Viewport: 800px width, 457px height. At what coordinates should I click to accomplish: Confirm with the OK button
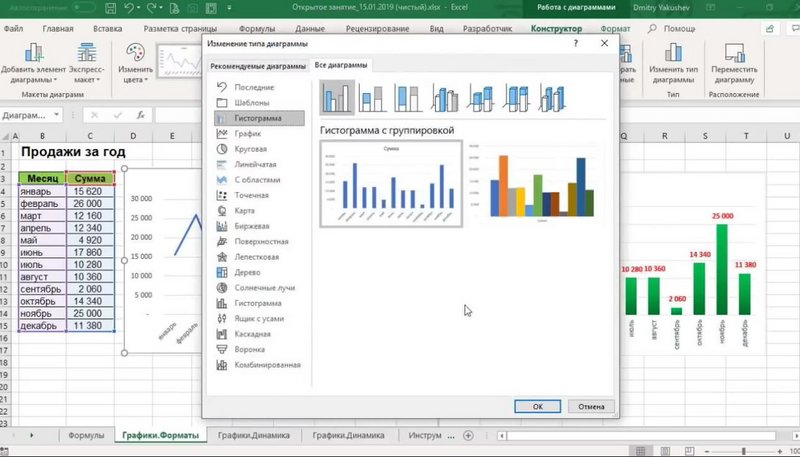coord(537,407)
